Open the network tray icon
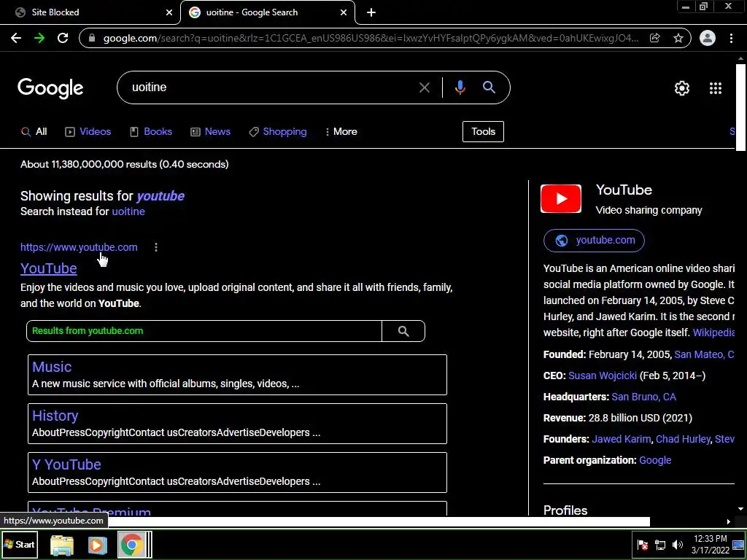This screenshot has height=560, width=747. coord(660,545)
